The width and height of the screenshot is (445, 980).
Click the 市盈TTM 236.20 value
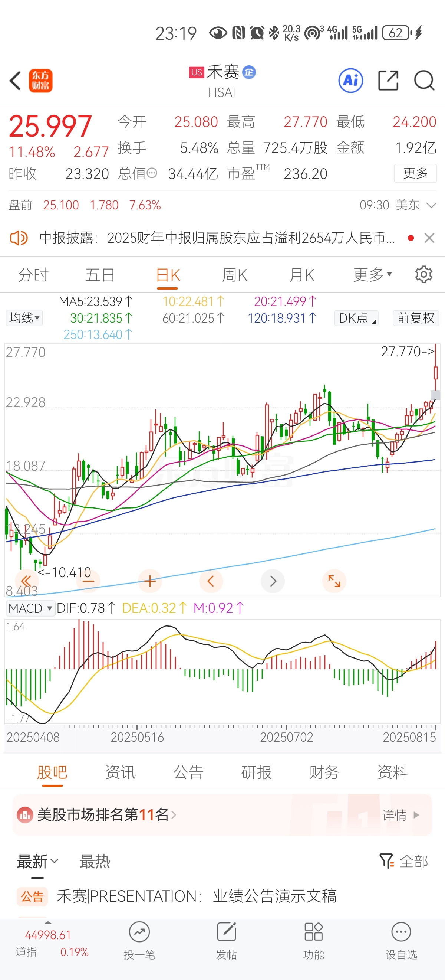(x=306, y=174)
